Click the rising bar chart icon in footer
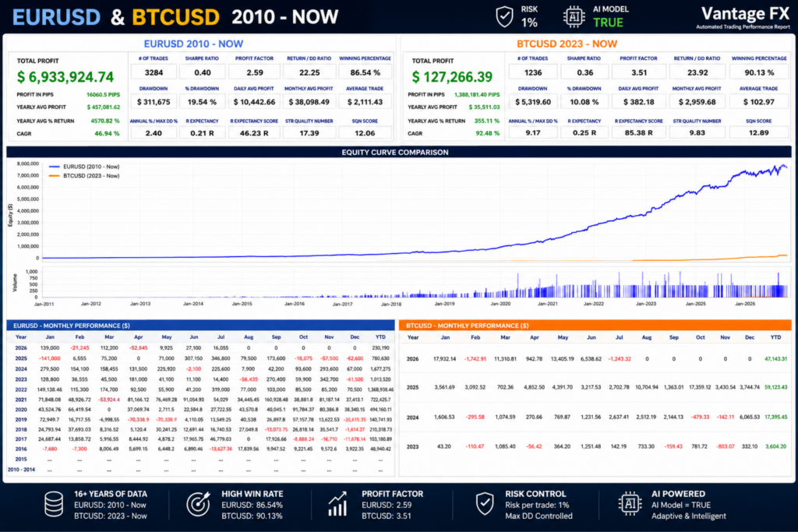Screen dimensions: 798x532 (x=337, y=504)
